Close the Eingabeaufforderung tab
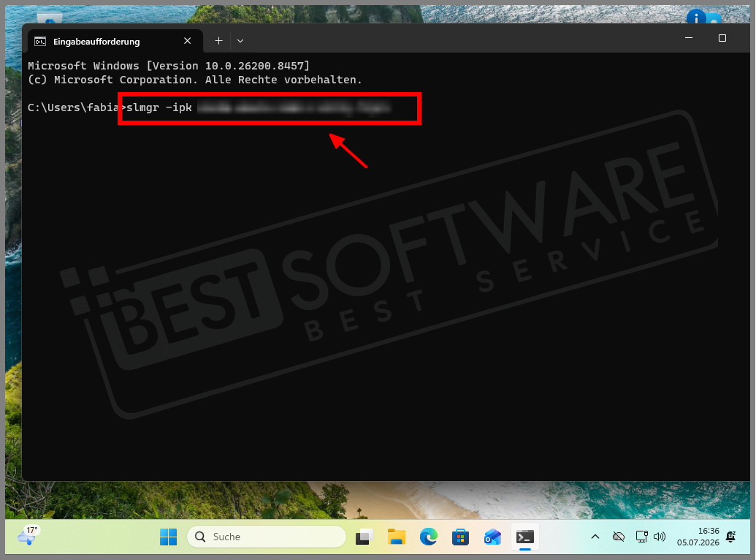The image size is (756, 560). (188, 41)
